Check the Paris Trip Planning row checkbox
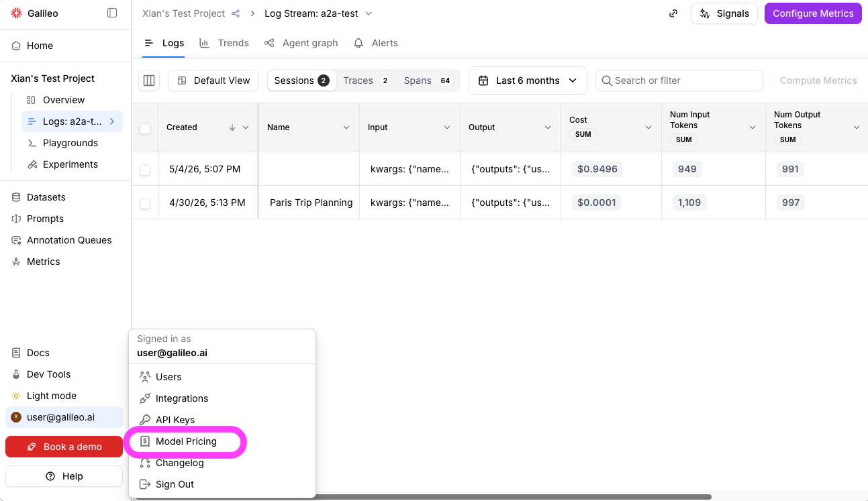 [145, 204]
